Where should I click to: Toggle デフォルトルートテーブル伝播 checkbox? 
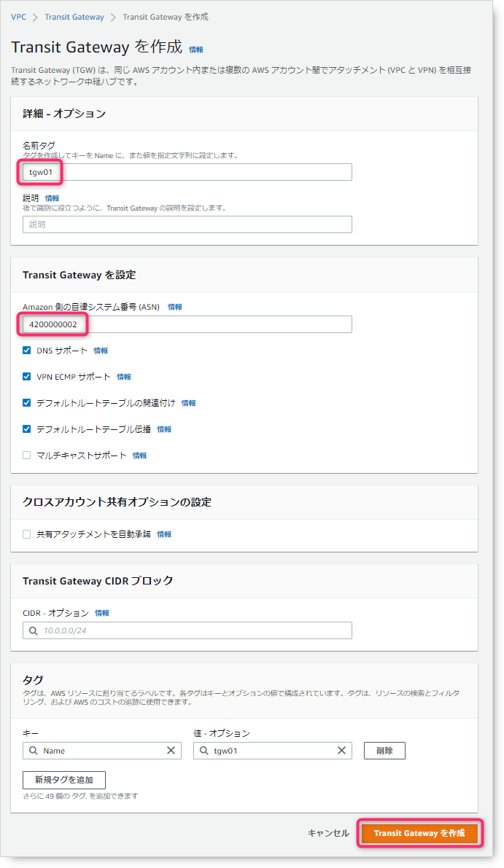(x=26, y=429)
